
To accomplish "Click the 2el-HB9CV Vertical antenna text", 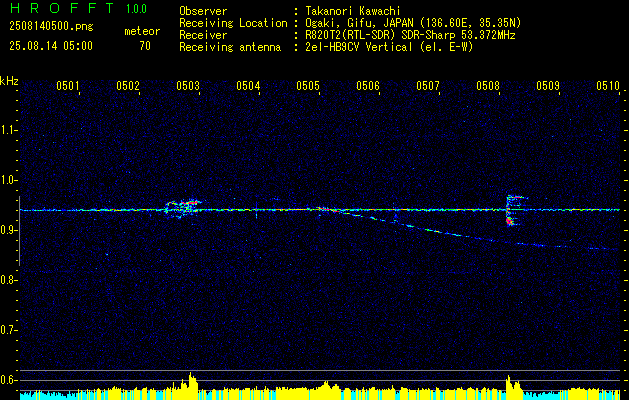I will [x=390, y=47].
